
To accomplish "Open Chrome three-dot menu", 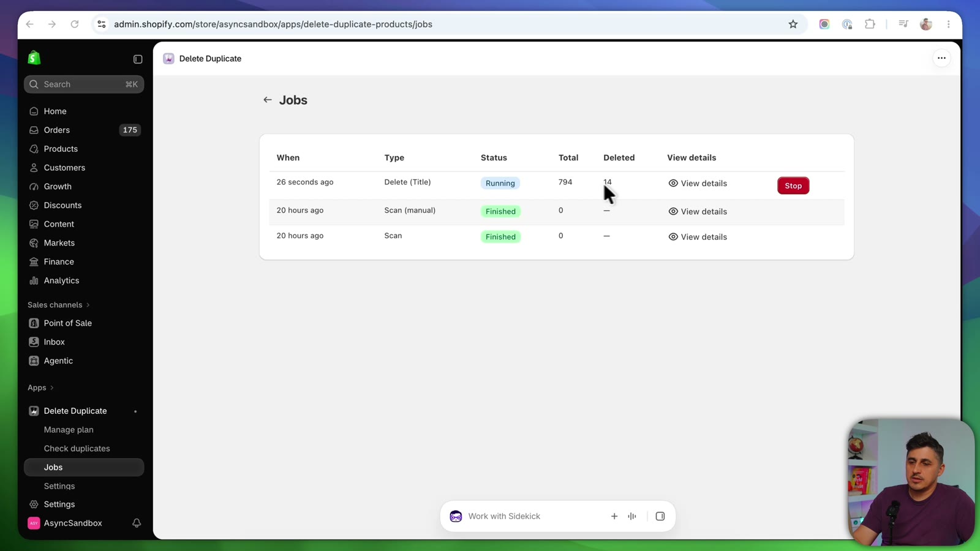I will (949, 24).
